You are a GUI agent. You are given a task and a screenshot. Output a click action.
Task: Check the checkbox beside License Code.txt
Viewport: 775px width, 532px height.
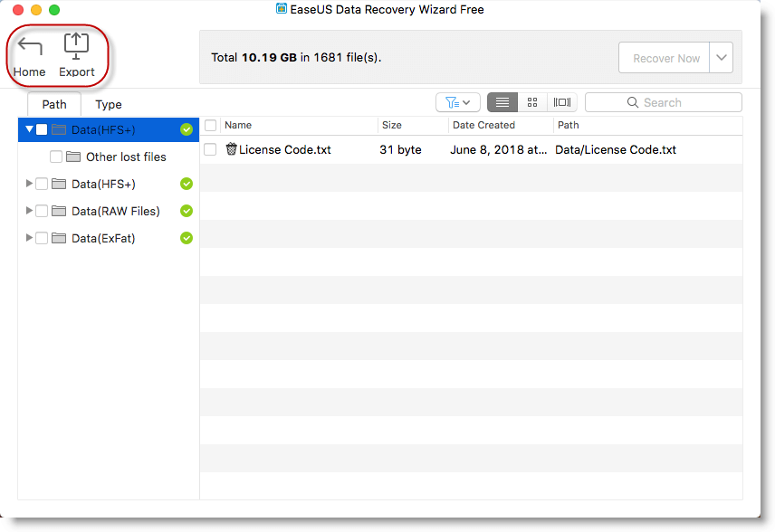tap(210, 149)
